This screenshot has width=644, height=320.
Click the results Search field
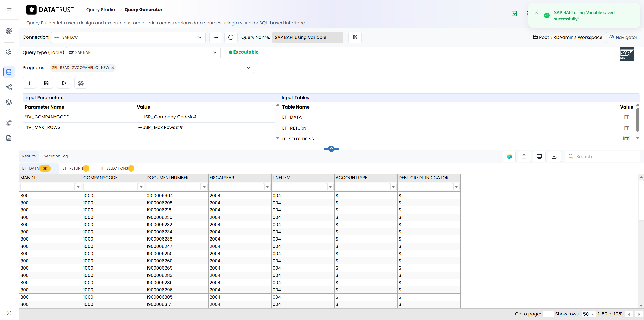point(603,156)
